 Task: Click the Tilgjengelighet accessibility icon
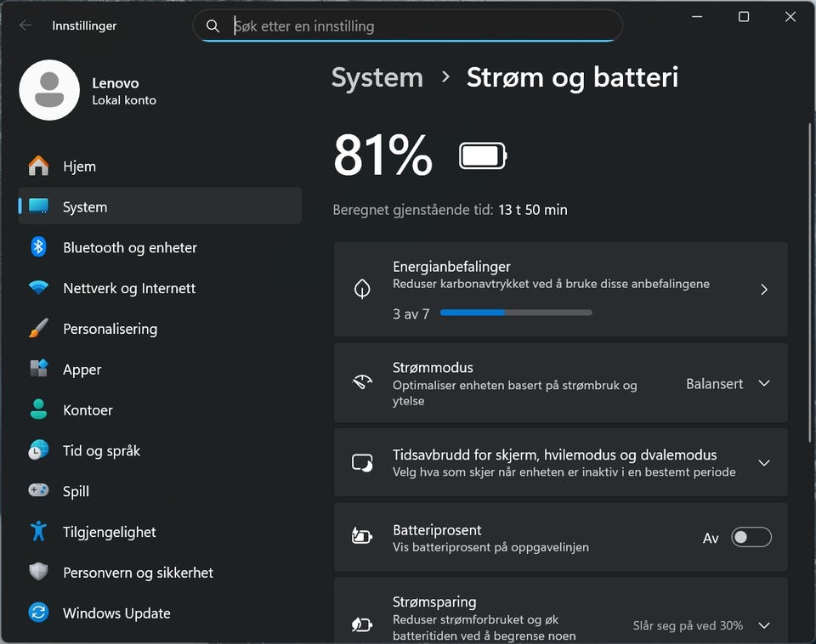click(x=38, y=531)
